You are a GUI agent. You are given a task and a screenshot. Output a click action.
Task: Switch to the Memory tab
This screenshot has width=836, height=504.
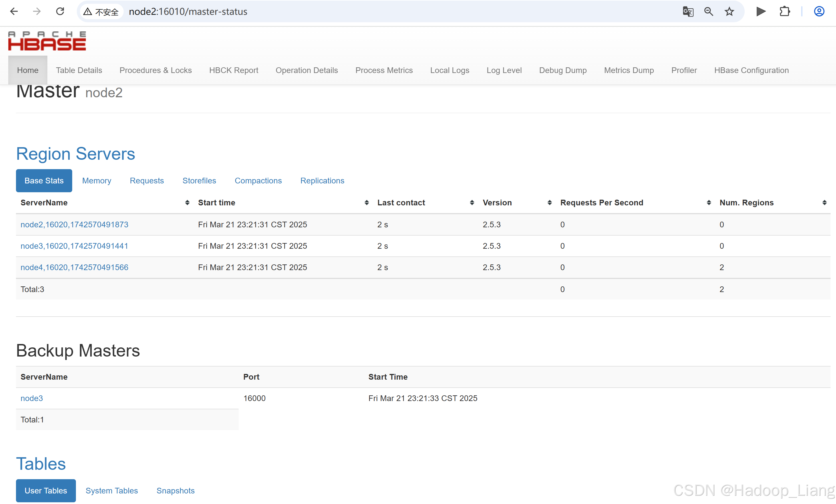click(97, 181)
